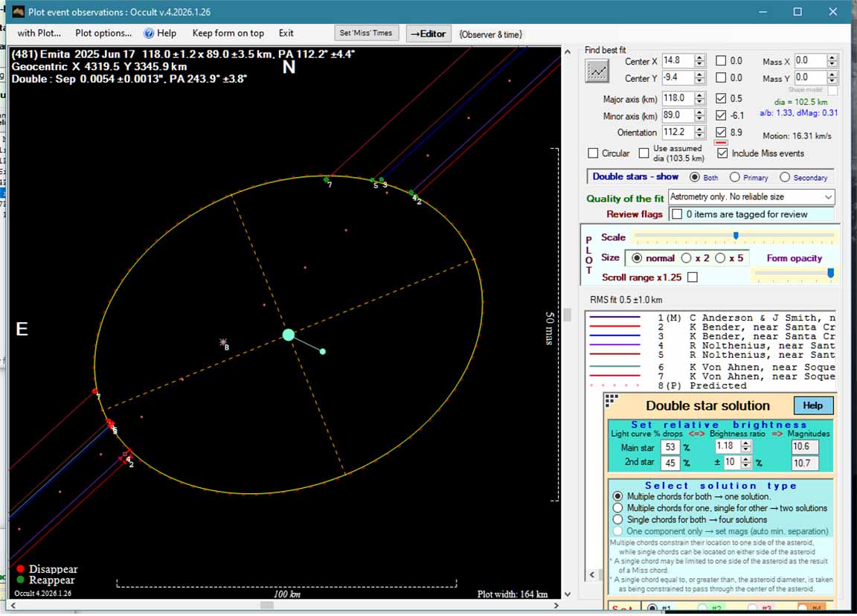Open the Plot options menu
Viewport: 857px width, 616px height.
(x=103, y=33)
